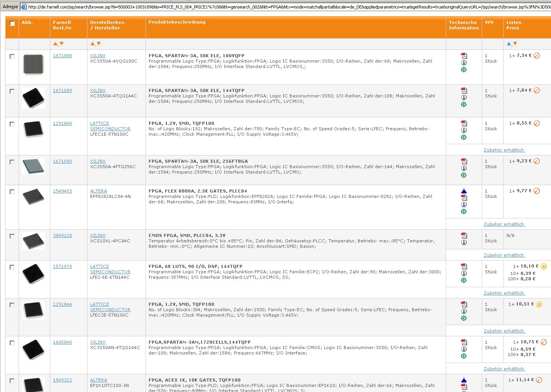
Task: Click the 'FPGA, FLEX 8000A, 2.5K GATES, PLCC84' title
Action: pyautogui.click(x=198, y=191)
